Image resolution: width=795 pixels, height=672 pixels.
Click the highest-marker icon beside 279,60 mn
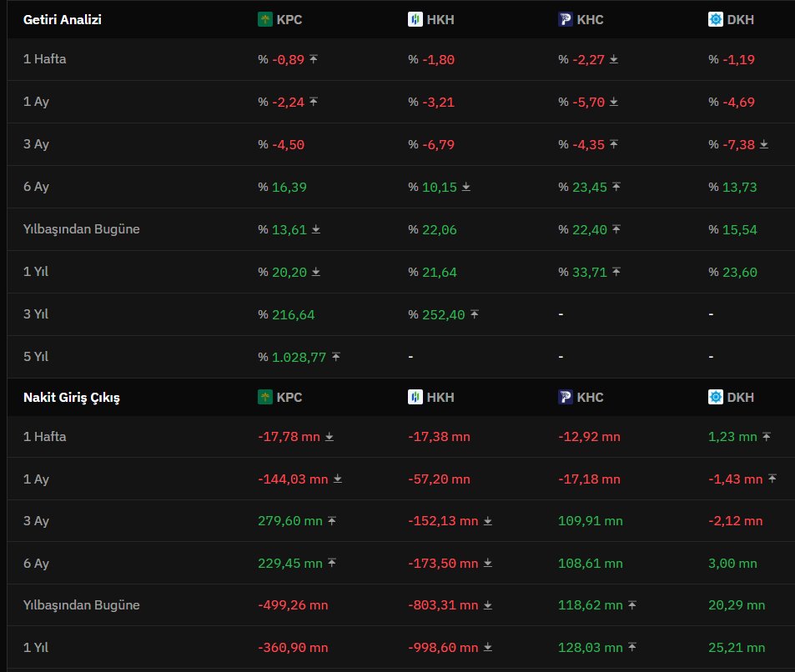click(x=331, y=521)
